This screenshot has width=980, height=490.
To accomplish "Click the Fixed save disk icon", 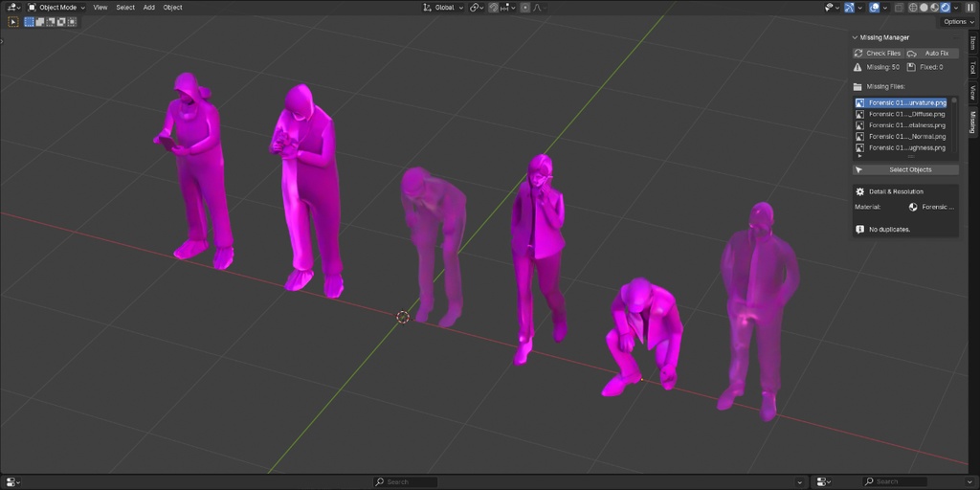I will (x=911, y=67).
